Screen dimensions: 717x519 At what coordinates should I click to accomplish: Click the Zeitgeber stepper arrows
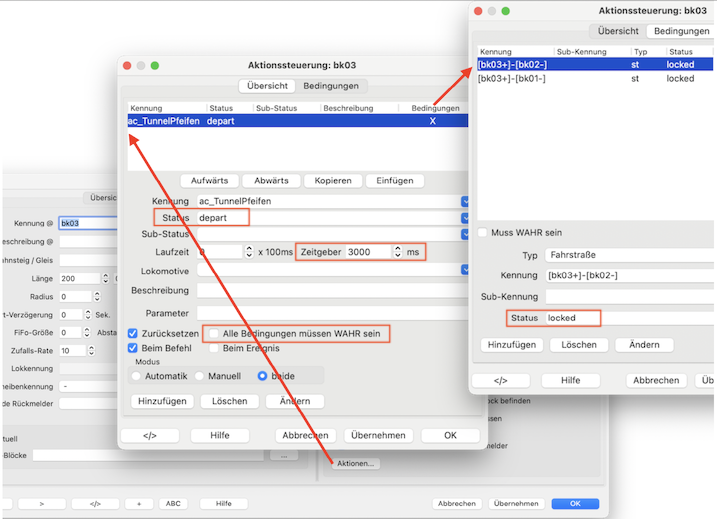pyautogui.click(x=398, y=252)
